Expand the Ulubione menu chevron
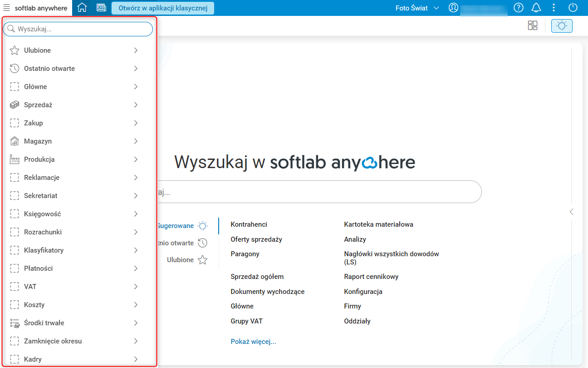This screenshot has height=368, width=588. 136,50
